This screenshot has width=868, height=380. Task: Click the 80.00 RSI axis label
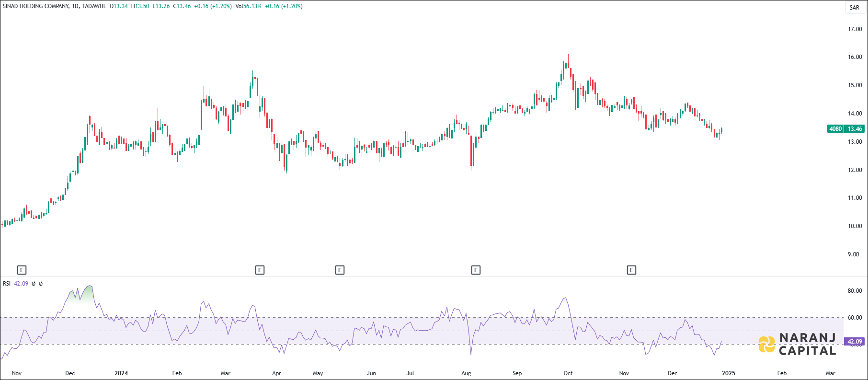(x=855, y=291)
